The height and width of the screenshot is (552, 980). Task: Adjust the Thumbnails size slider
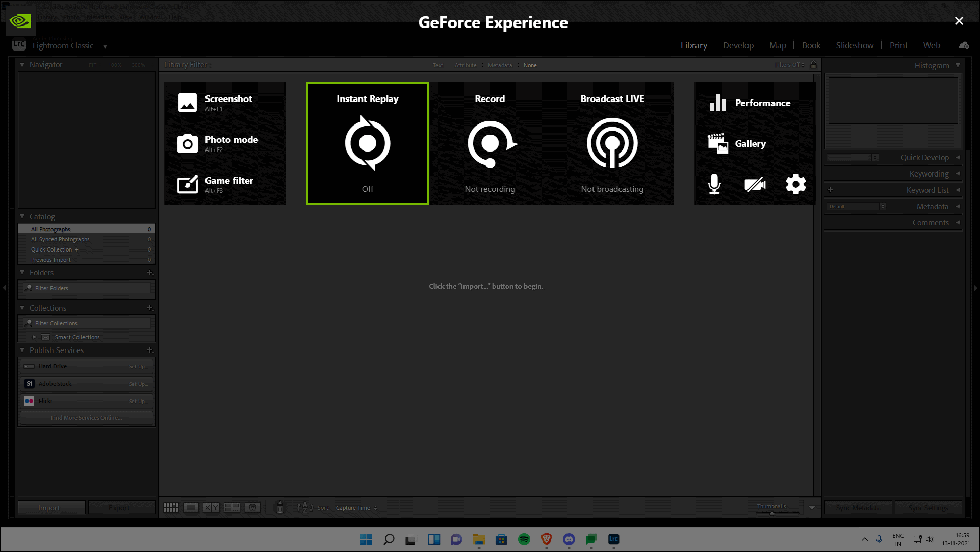pyautogui.click(x=772, y=513)
